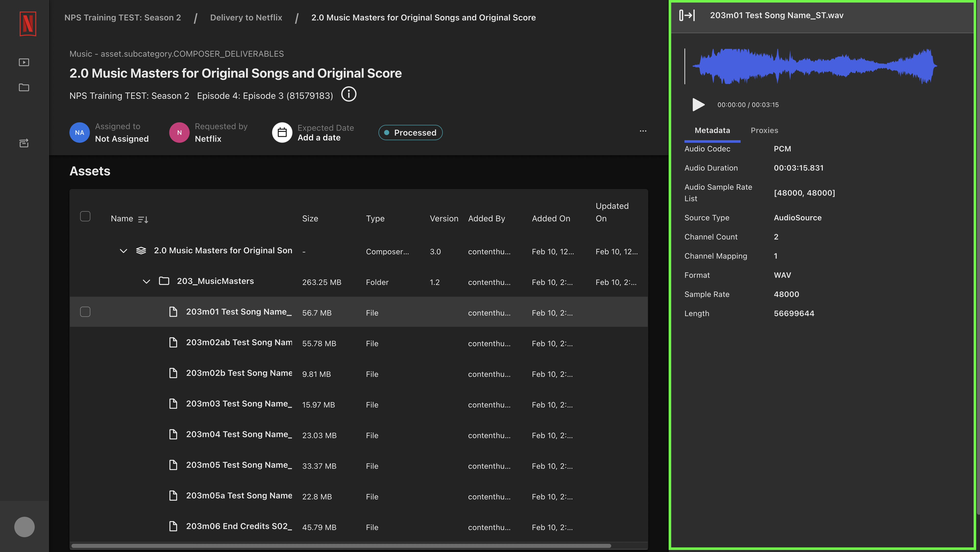This screenshot has width=980, height=552.
Task: Collapse the preview panel with arrow icon
Action: click(x=687, y=15)
